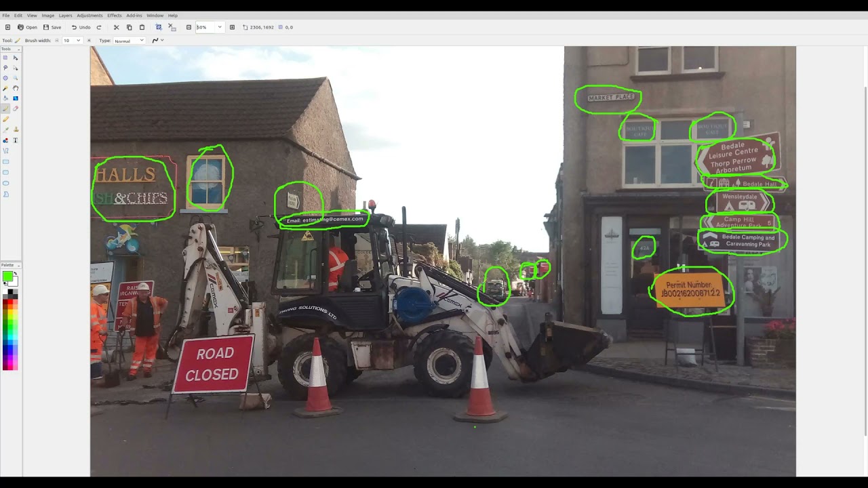868x488 pixels.
Task: Redo the last undone action
Action: [99, 27]
